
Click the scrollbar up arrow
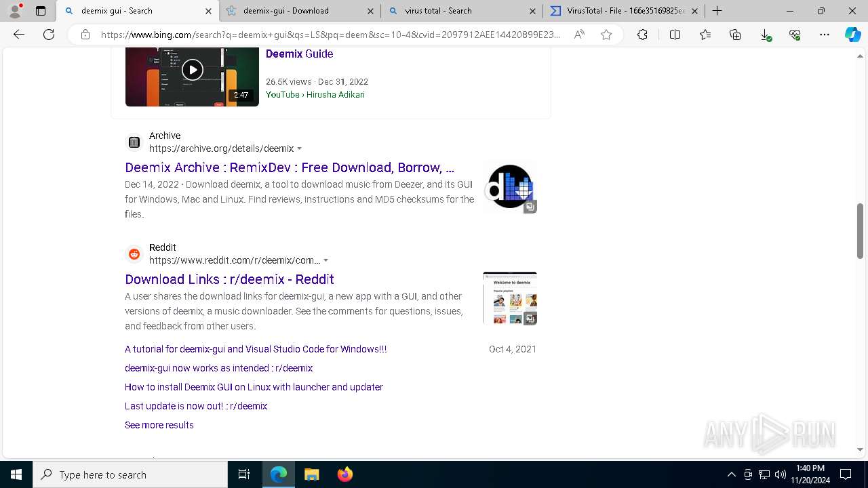pos(860,56)
